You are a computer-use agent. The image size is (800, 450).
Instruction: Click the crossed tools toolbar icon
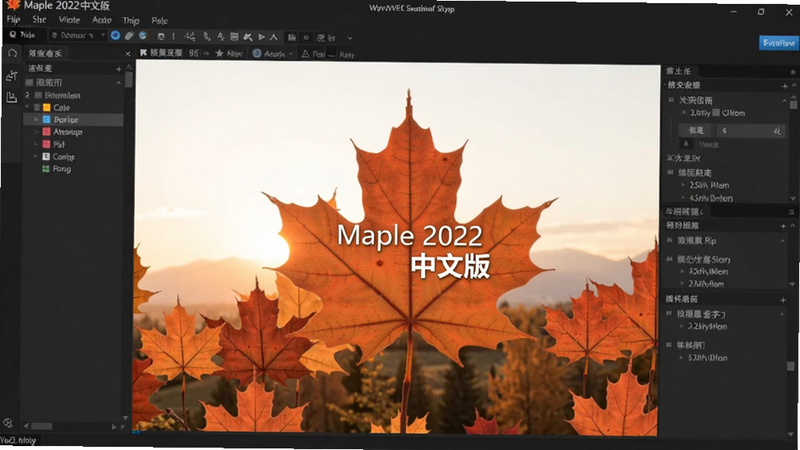click(x=248, y=37)
